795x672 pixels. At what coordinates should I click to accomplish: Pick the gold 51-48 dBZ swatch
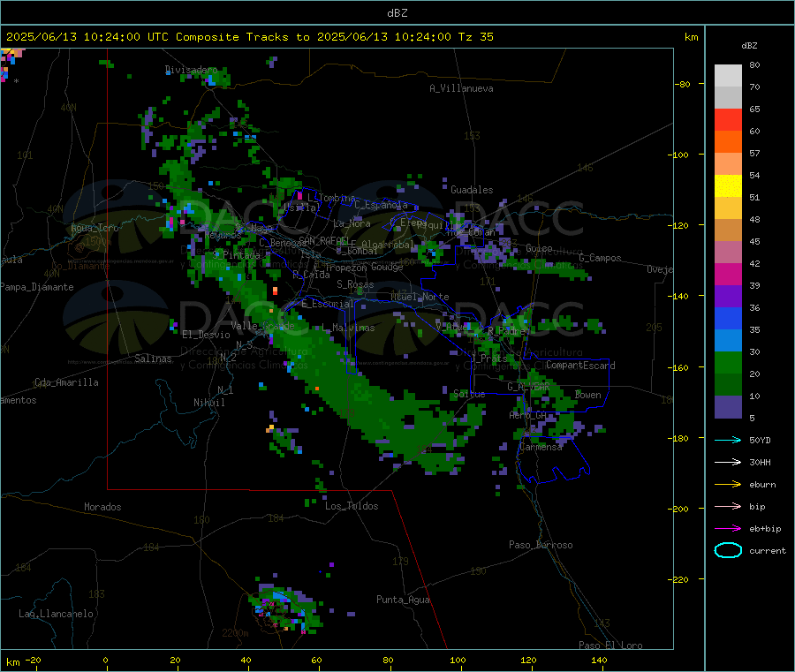(728, 208)
